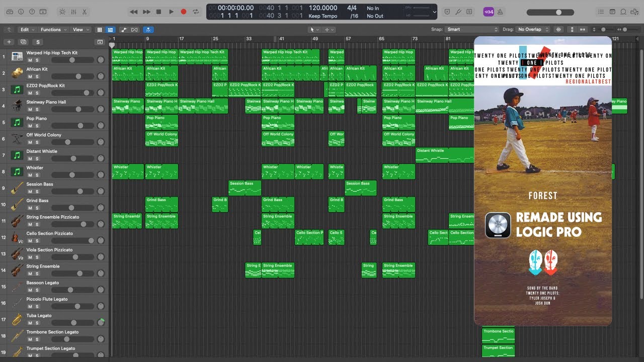Open the Drag No Overlap dropdown

[533, 30]
